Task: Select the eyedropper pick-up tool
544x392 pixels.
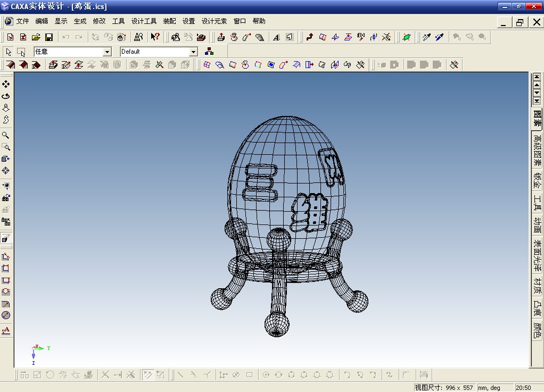Action: (x=426, y=37)
